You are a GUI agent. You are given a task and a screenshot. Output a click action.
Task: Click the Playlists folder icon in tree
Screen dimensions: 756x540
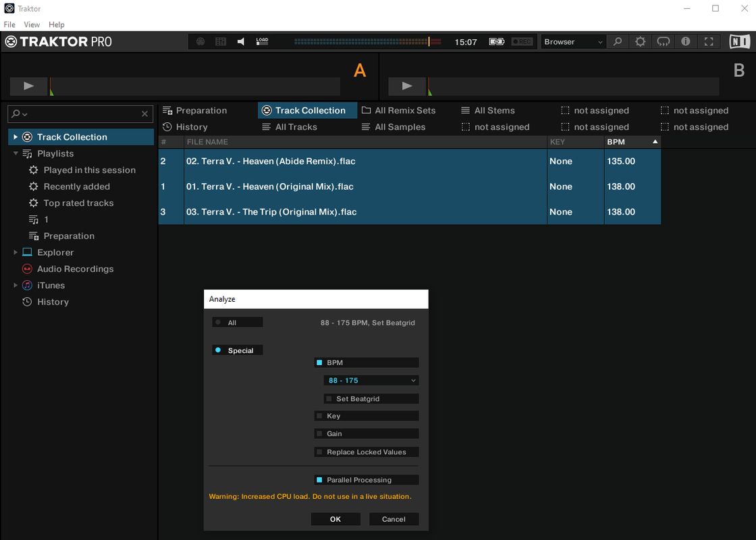(x=28, y=153)
